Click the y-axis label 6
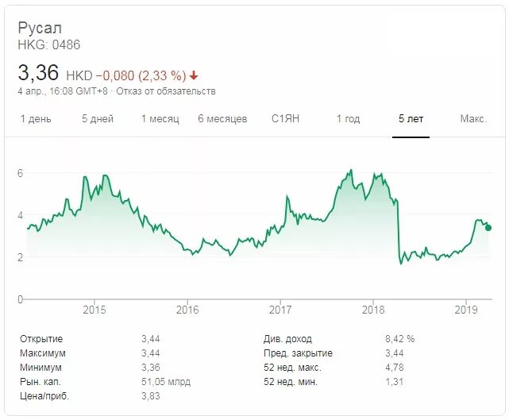509x420 pixels. [21, 173]
